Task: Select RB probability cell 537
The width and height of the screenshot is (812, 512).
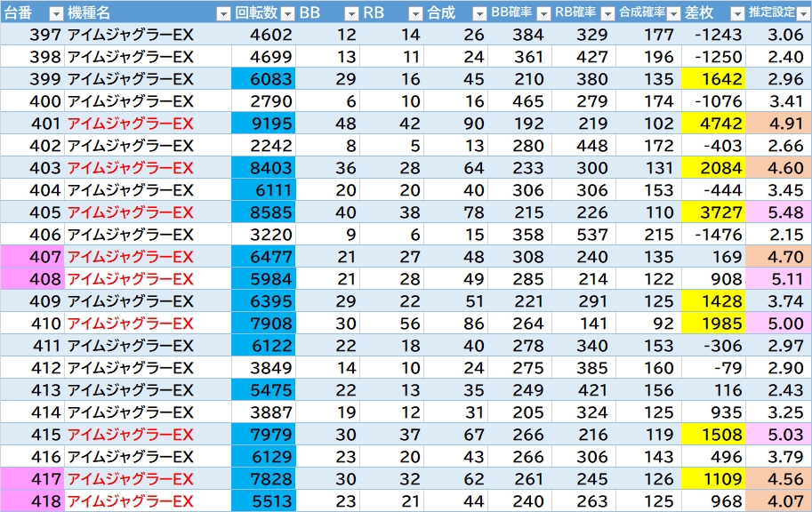Action: click(583, 234)
